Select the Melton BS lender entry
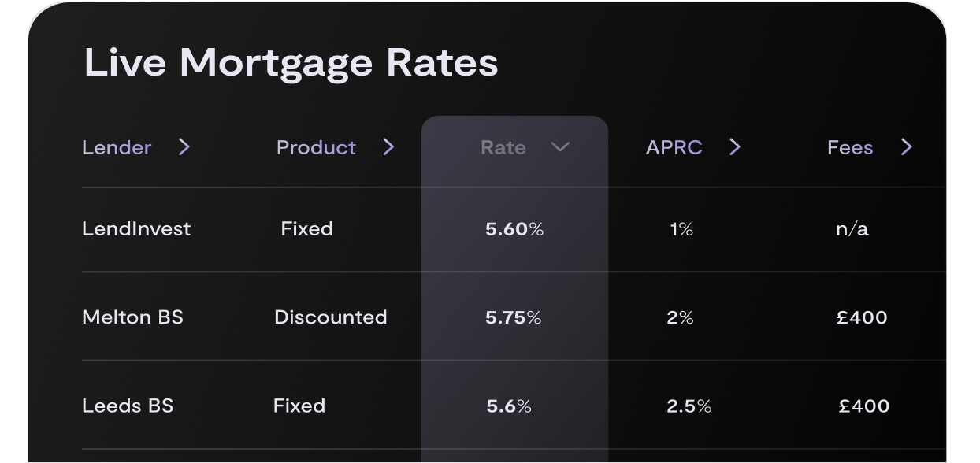 tap(132, 317)
